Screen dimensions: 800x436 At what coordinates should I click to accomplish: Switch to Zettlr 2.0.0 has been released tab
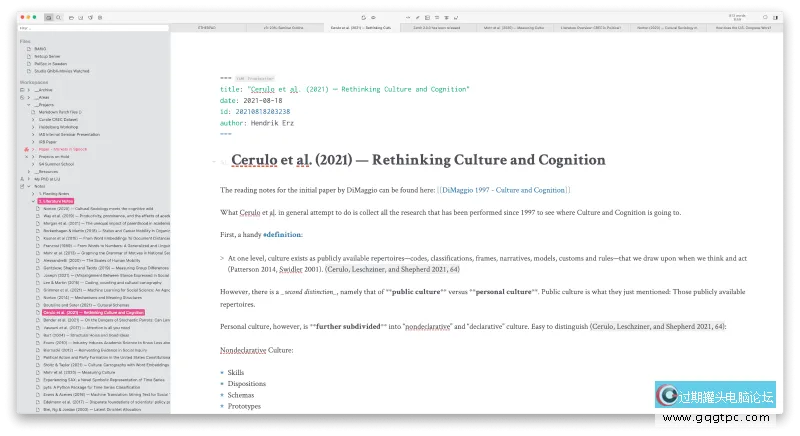tap(437, 28)
